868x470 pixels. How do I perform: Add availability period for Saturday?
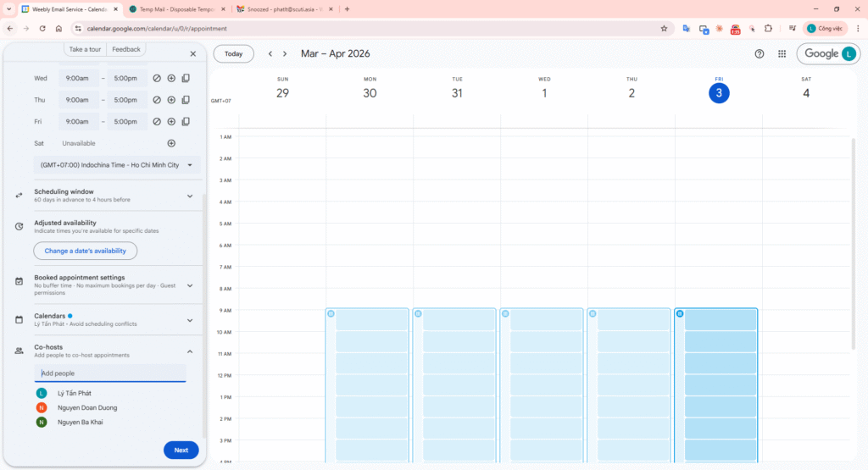[171, 143]
